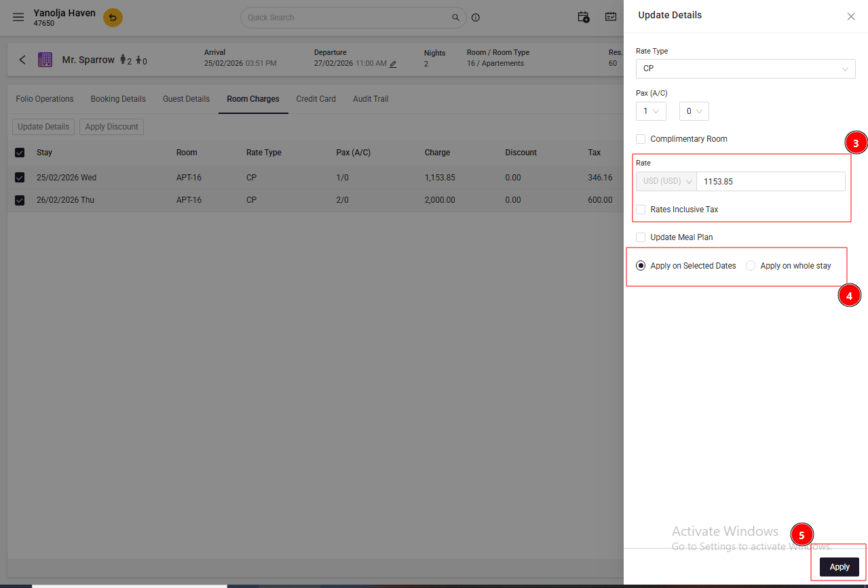Open the info icon beside search

[x=476, y=18]
